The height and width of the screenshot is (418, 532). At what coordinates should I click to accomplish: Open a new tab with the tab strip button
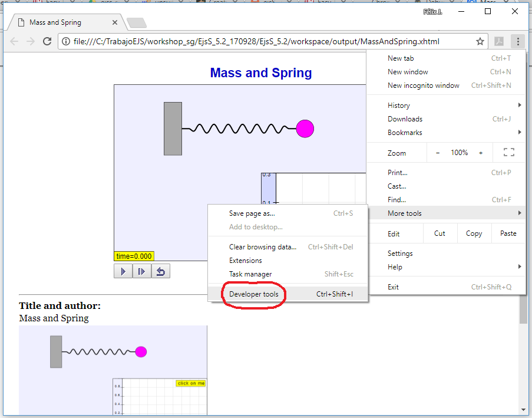click(x=137, y=23)
